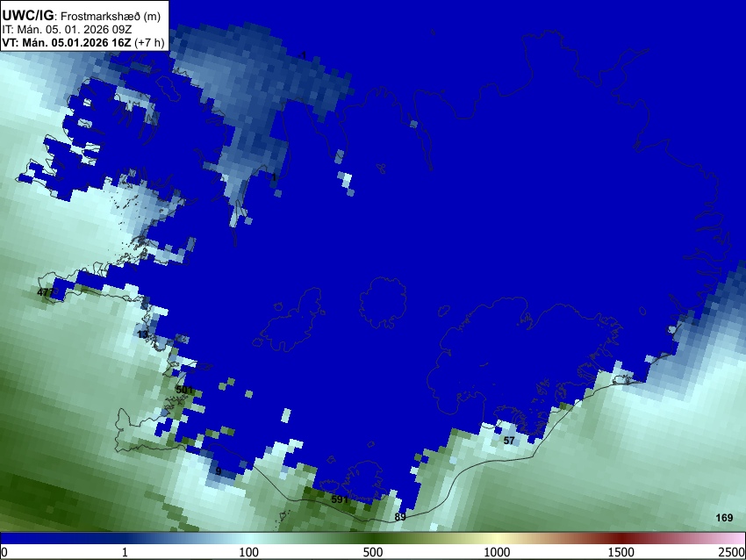This screenshot has height=560, width=746.
Task: Click the map value label '501'
Action: pos(184,390)
